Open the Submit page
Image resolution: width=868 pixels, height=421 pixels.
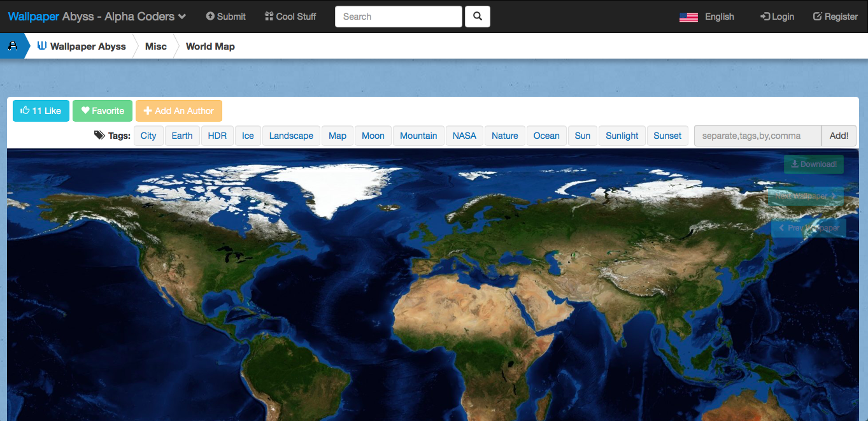click(225, 17)
